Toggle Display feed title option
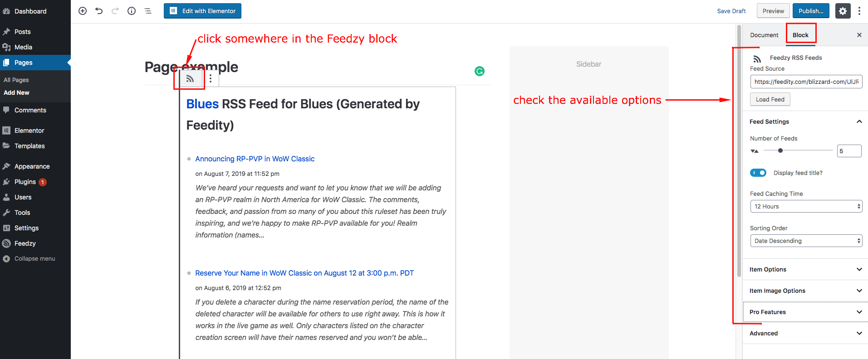This screenshot has height=359, width=868. [758, 173]
